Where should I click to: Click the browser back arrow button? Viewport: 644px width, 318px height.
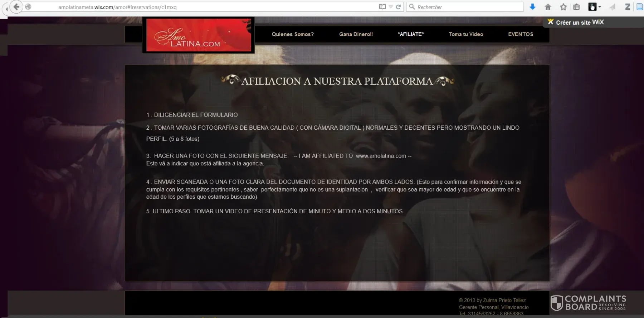pos(16,7)
